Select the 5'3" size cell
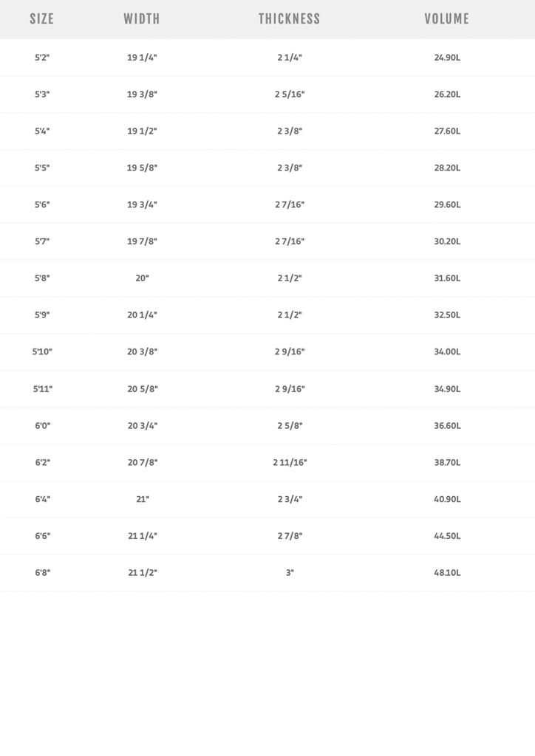 coord(42,94)
